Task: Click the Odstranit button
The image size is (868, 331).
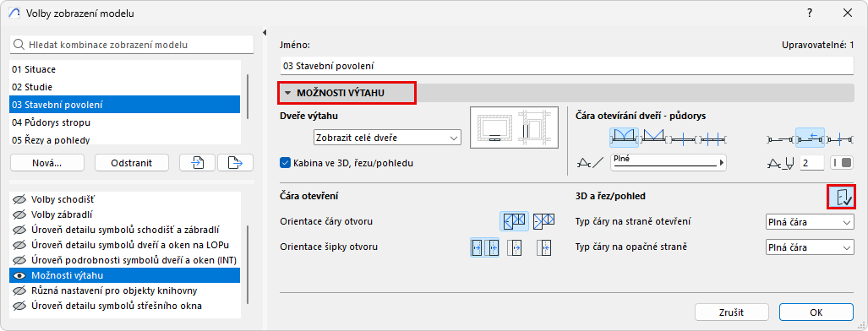Action: pos(131,163)
